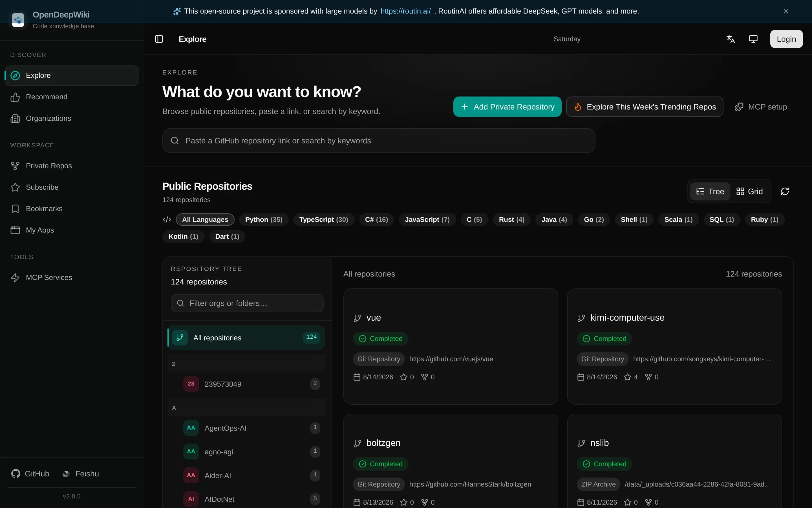This screenshot has width=812, height=508.
Task: Follow the routin.ai sponsor link
Action: (405, 11)
